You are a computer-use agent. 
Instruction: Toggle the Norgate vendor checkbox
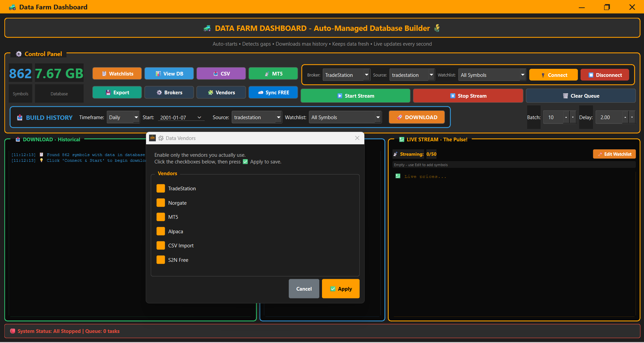click(161, 203)
